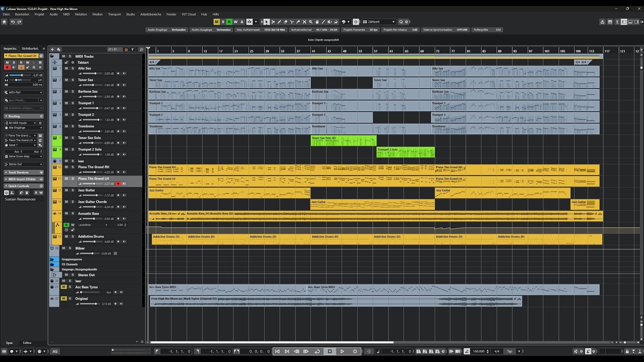The width and height of the screenshot is (644, 362).
Task: Open the Projekt menu
Action: click(x=39, y=14)
